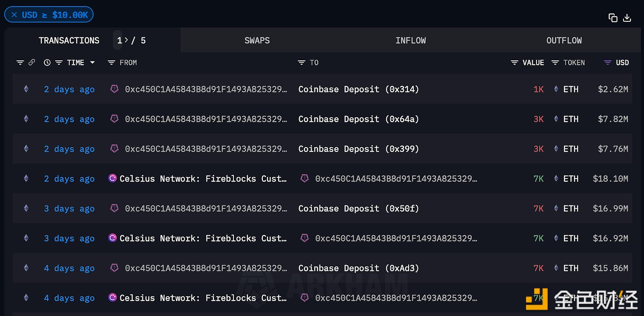Image resolution: width=644 pixels, height=316 pixels.
Task: Click the copy icon at top right
Action: 613,18
